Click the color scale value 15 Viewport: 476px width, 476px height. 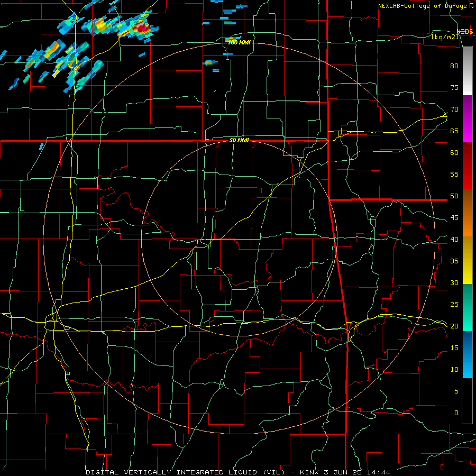point(454,347)
